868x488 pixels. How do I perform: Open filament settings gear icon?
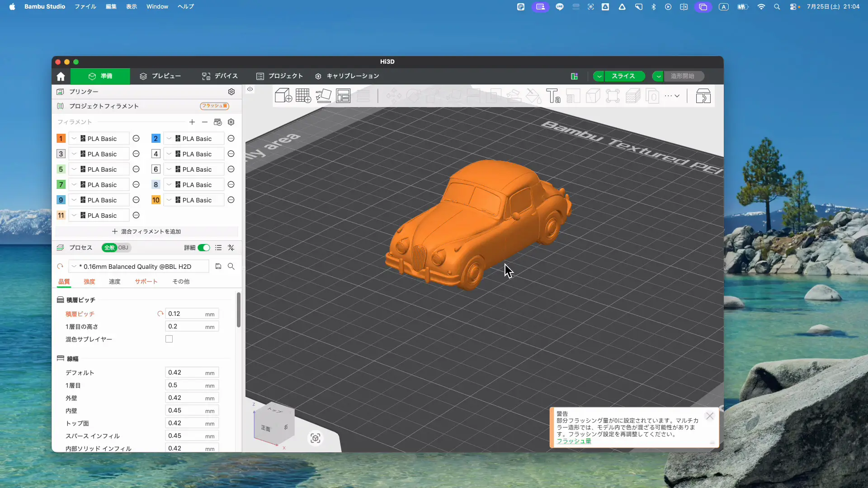231,122
